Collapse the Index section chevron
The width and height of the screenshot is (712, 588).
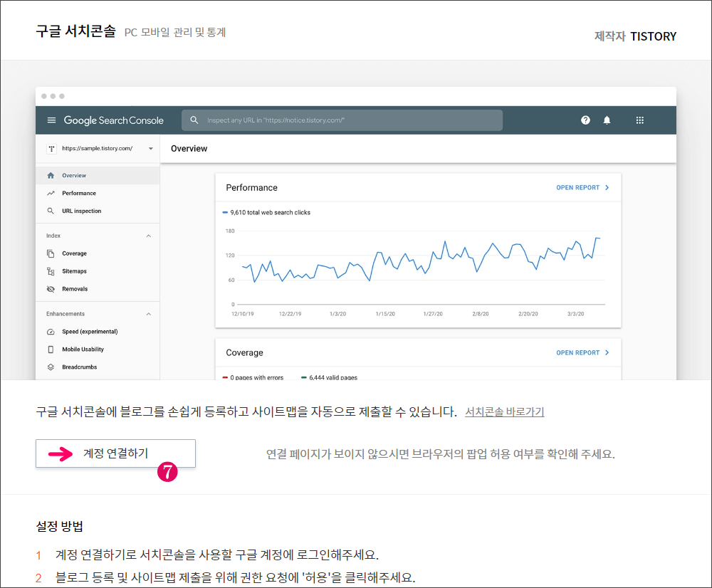click(x=149, y=236)
